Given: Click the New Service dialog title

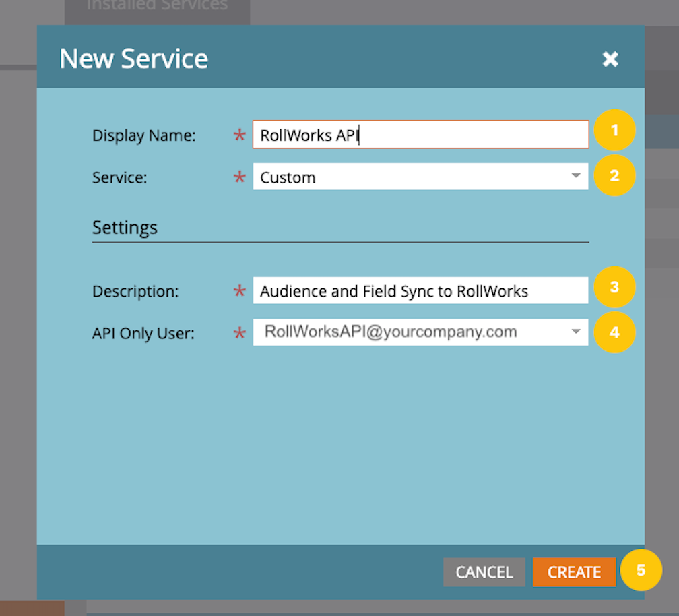Looking at the screenshot, I should pos(133,59).
